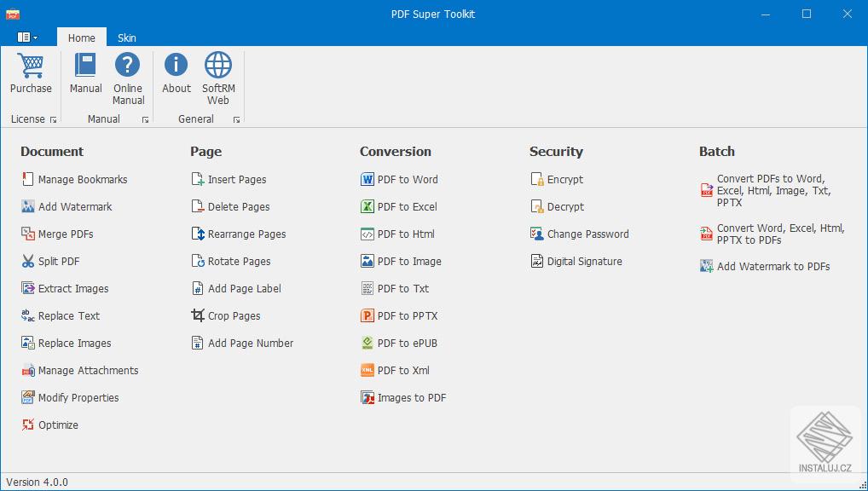Image resolution: width=868 pixels, height=491 pixels.
Task: Open the offline Manual
Action: click(x=84, y=74)
